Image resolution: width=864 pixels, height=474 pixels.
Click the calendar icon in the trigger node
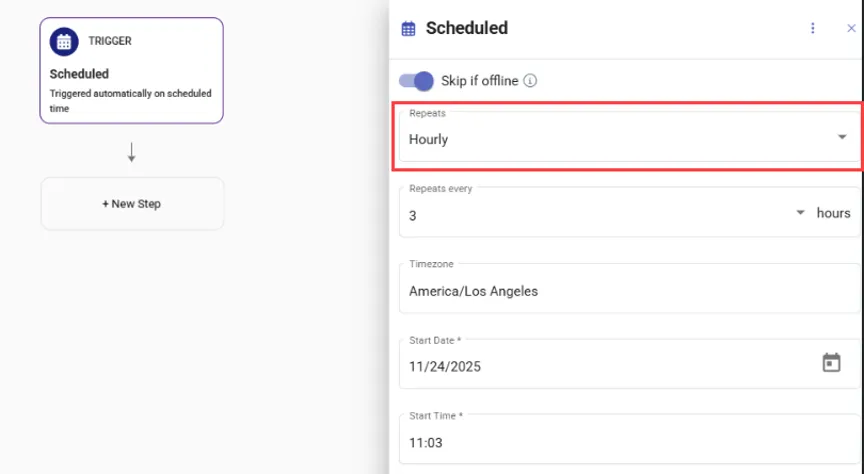pyautogui.click(x=64, y=42)
